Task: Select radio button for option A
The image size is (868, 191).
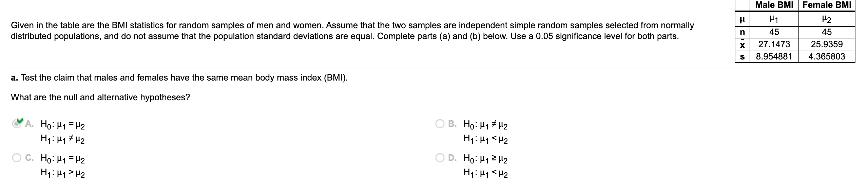Action: [16, 124]
